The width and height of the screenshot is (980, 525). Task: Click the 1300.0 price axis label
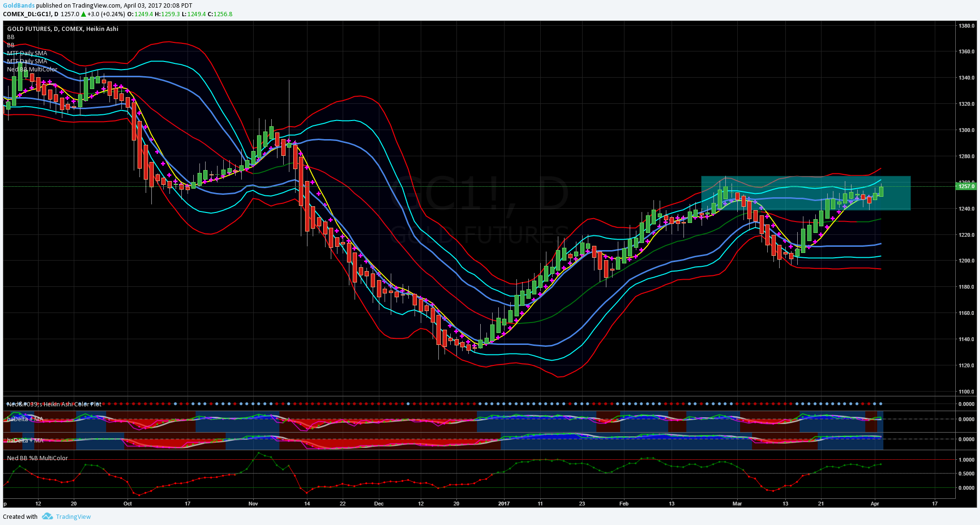point(966,130)
